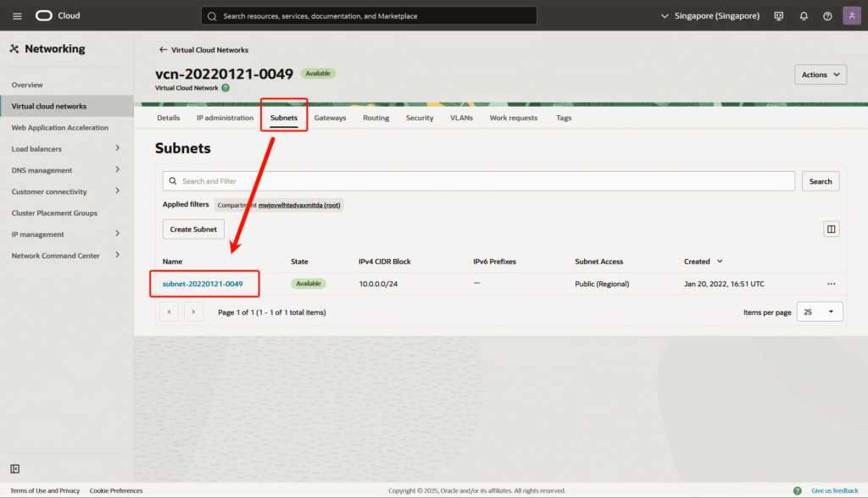Click the manage columns icon

tap(831, 229)
